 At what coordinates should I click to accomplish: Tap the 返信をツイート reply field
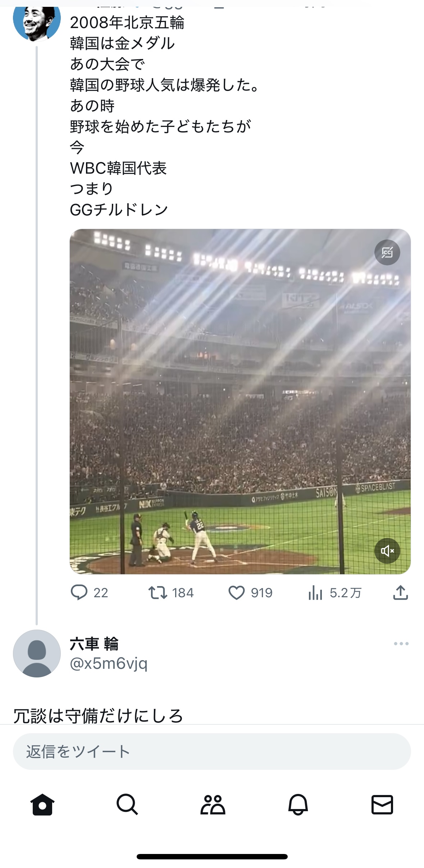coord(212,751)
